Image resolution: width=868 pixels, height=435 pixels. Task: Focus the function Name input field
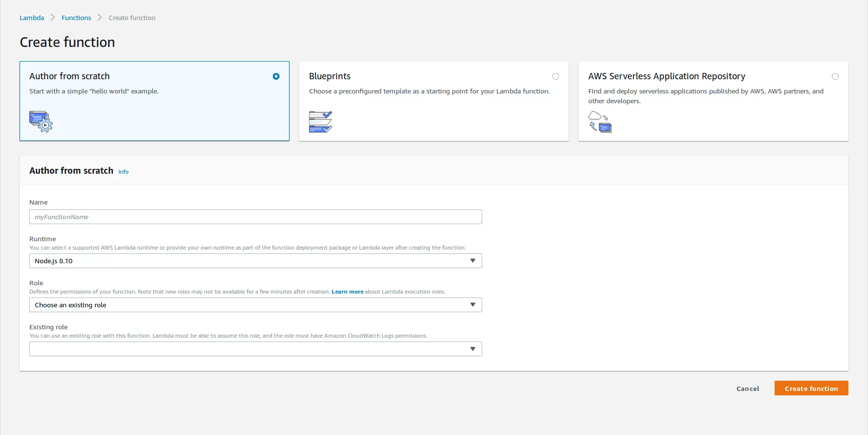point(255,217)
